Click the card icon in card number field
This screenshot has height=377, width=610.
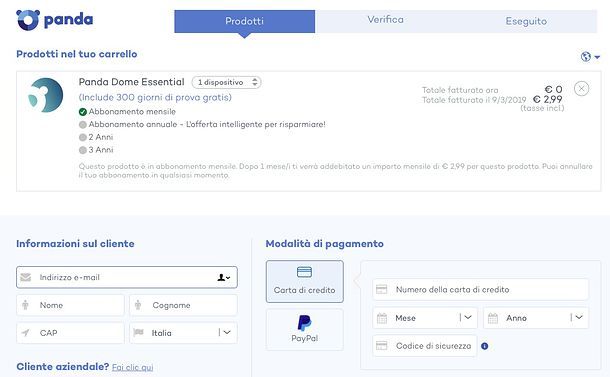(x=382, y=289)
